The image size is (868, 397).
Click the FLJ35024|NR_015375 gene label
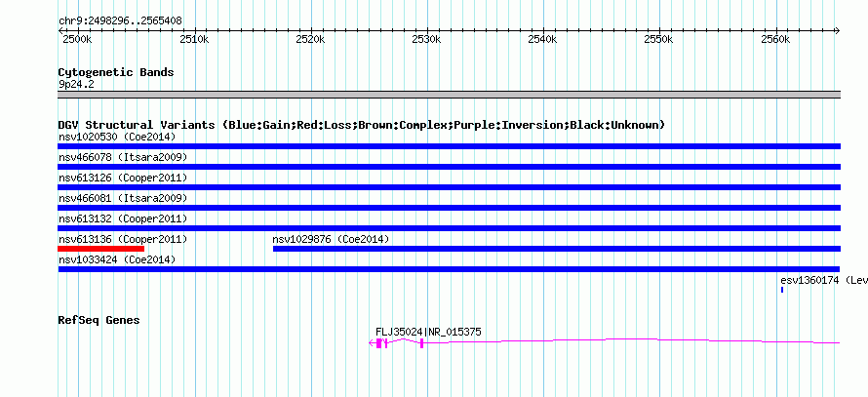pos(428,332)
